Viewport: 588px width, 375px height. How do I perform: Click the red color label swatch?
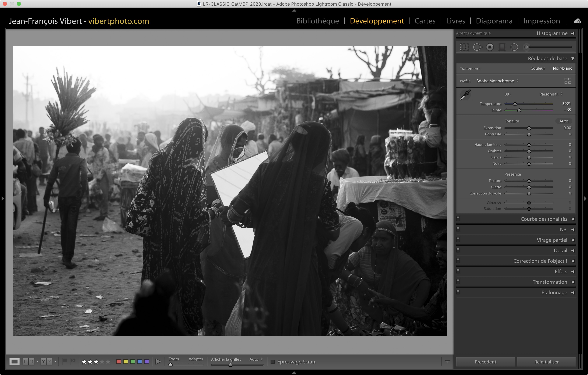pos(119,362)
